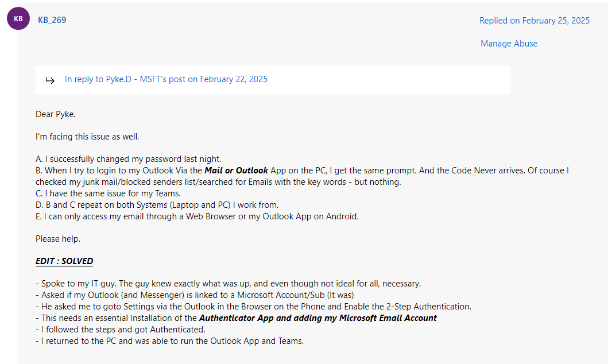Click the "KB" initials inside the avatar
Screen dimensions: 608x364
[x=18, y=18]
